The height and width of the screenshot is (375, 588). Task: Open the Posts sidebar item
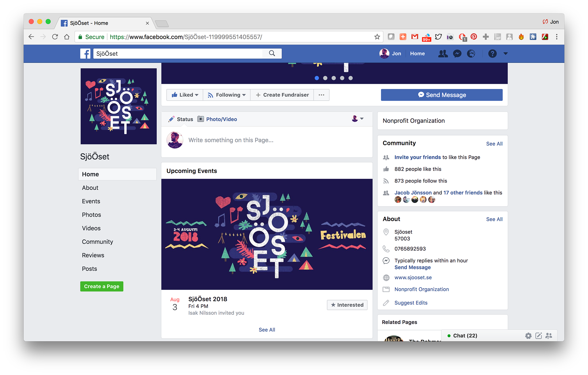click(x=89, y=269)
